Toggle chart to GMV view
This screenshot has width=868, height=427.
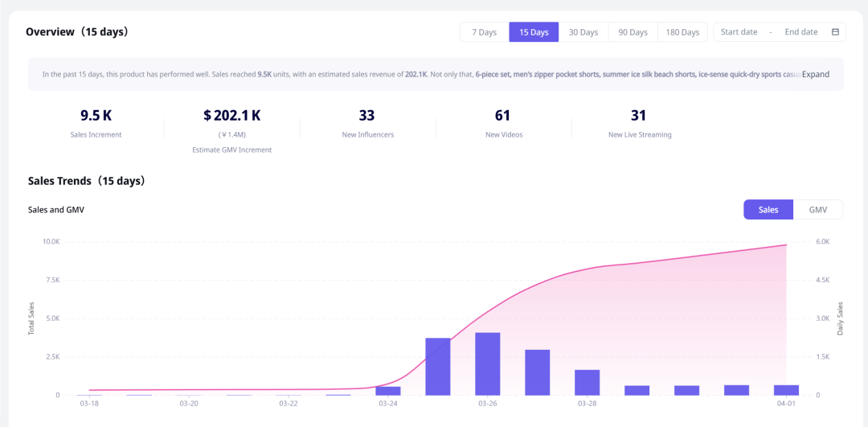817,210
